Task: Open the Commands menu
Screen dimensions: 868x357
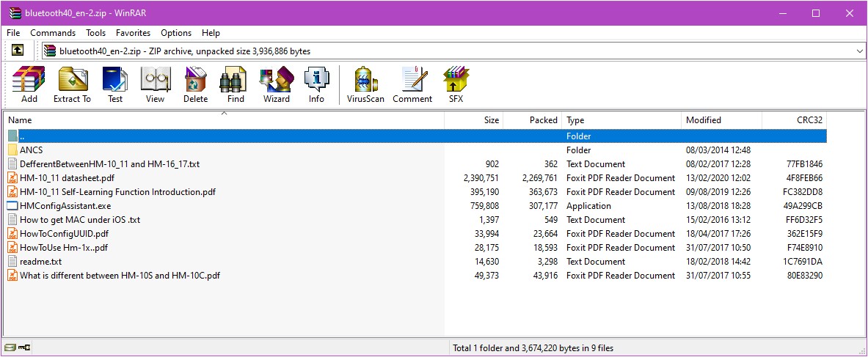Action: pos(53,33)
